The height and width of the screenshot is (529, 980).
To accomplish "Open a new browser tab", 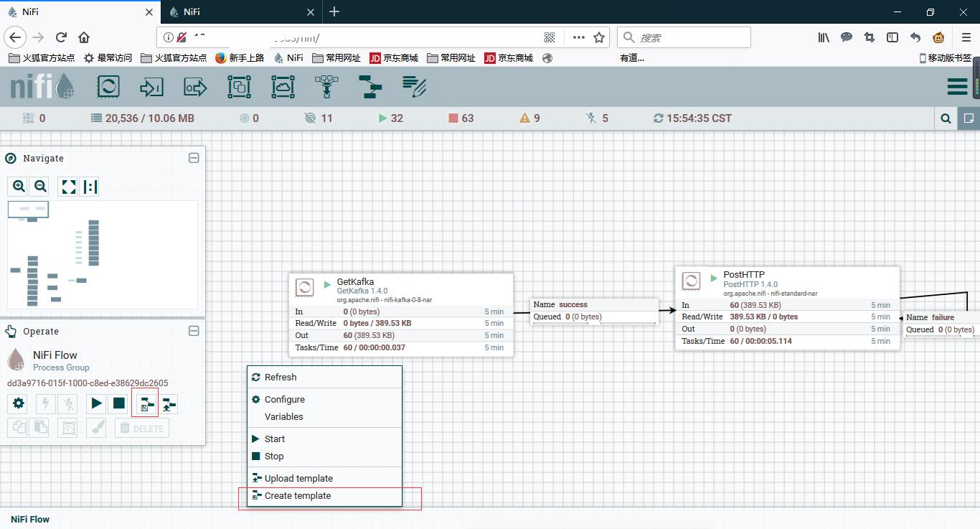I will (334, 11).
